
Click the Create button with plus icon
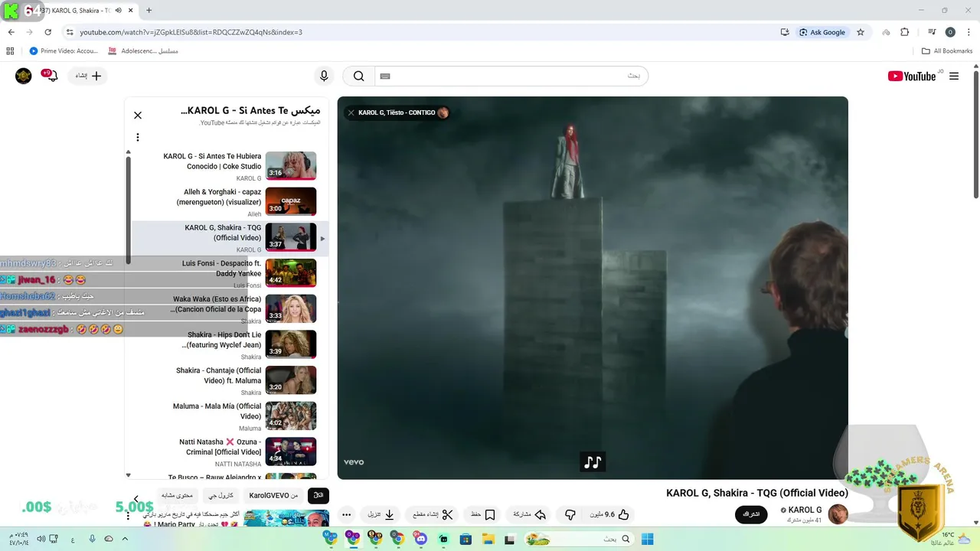pos(88,76)
